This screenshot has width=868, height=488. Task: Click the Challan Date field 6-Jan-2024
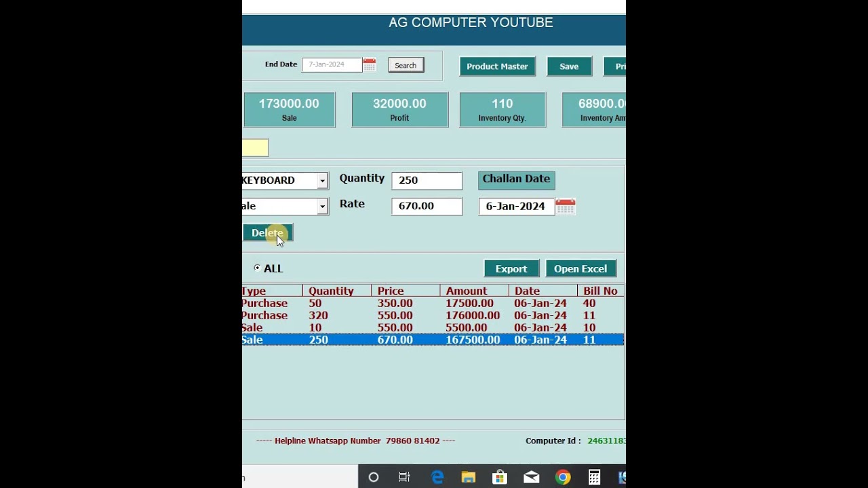coord(516,206)
